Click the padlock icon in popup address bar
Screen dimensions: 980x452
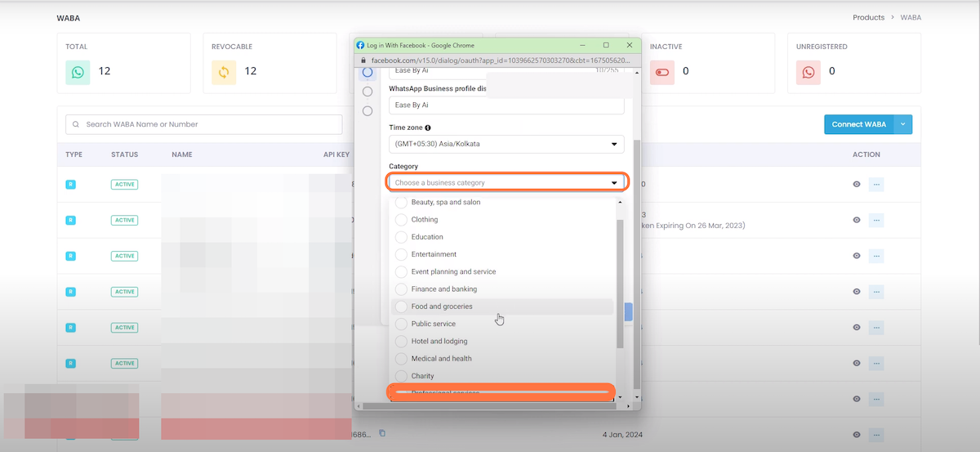(x=365, y=60)
